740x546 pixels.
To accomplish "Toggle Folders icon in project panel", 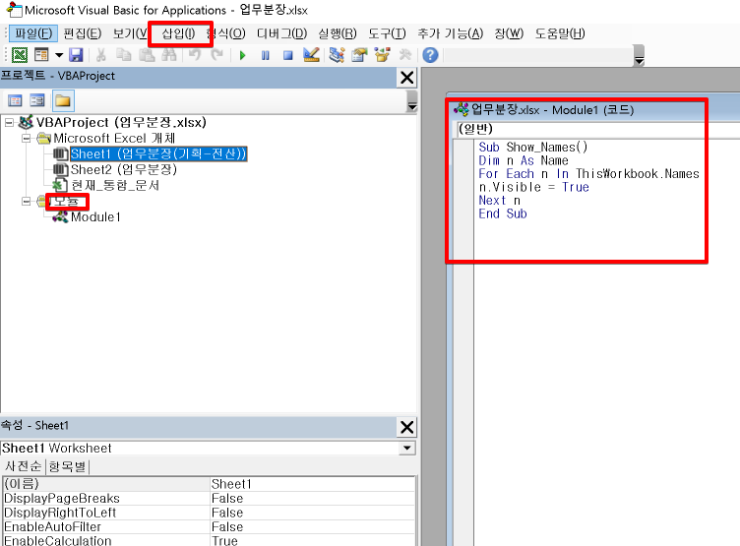I will [63, 101].
